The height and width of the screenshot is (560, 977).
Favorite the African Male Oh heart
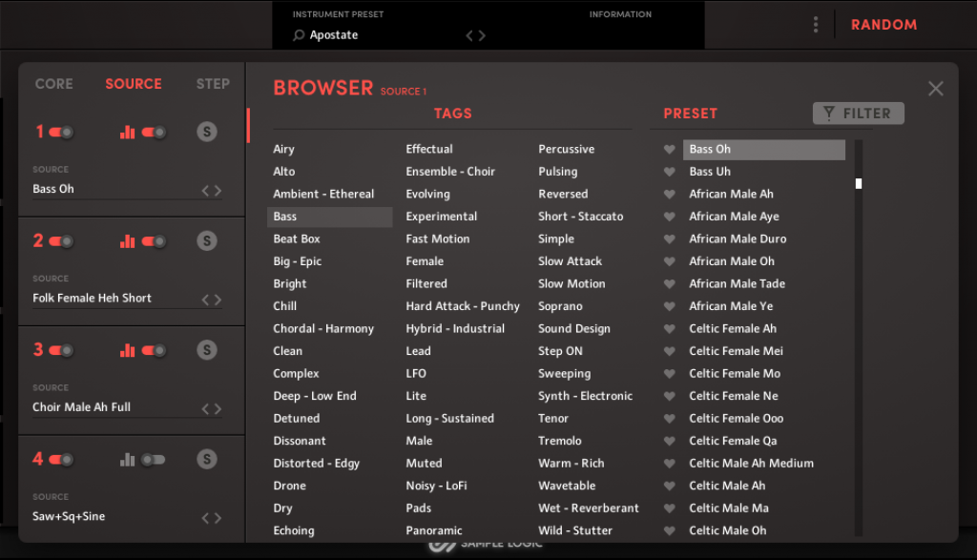[x=669, y=261]
